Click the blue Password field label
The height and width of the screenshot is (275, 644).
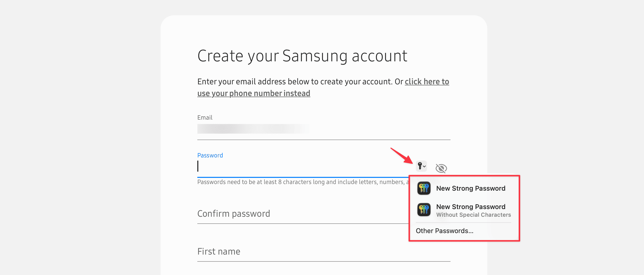click(x=210, y=155)
